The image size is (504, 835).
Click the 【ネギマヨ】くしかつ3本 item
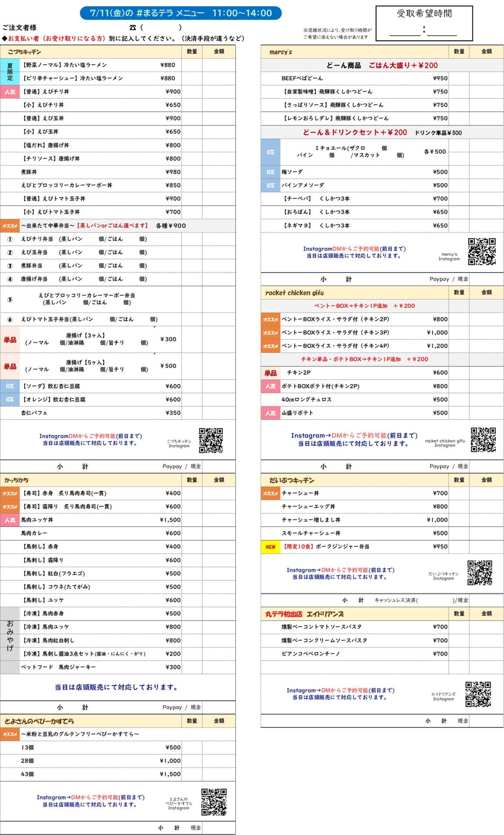click(315, 226)
